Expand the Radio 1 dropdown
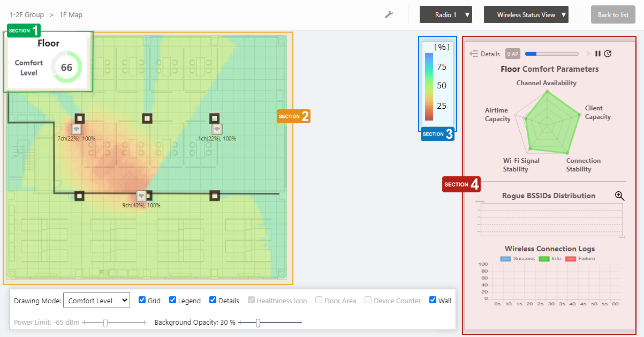Viewport: 644px width, 337px height. pos(445,15)
